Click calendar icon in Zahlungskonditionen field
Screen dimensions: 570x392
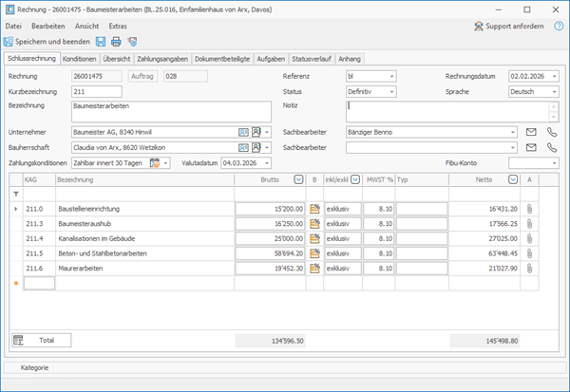click(155, 163)
